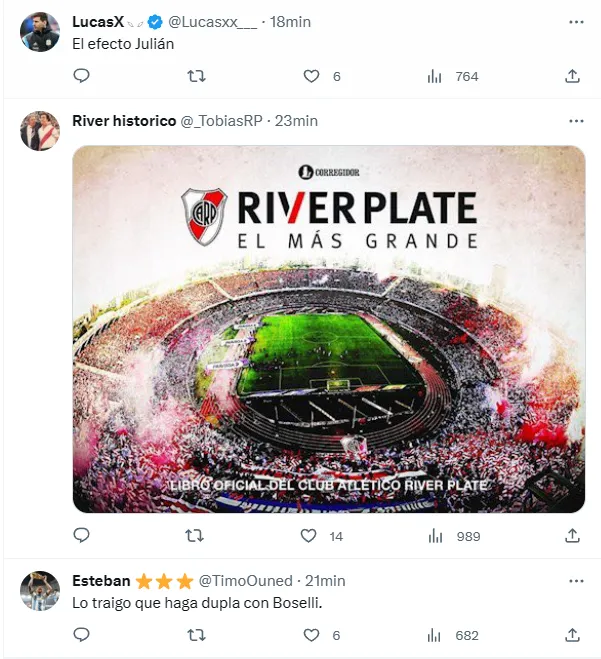The height and width of the screenshot is (659, 601).
Task: Open more options for Esteban's tweet
Action: coord(575,581)
